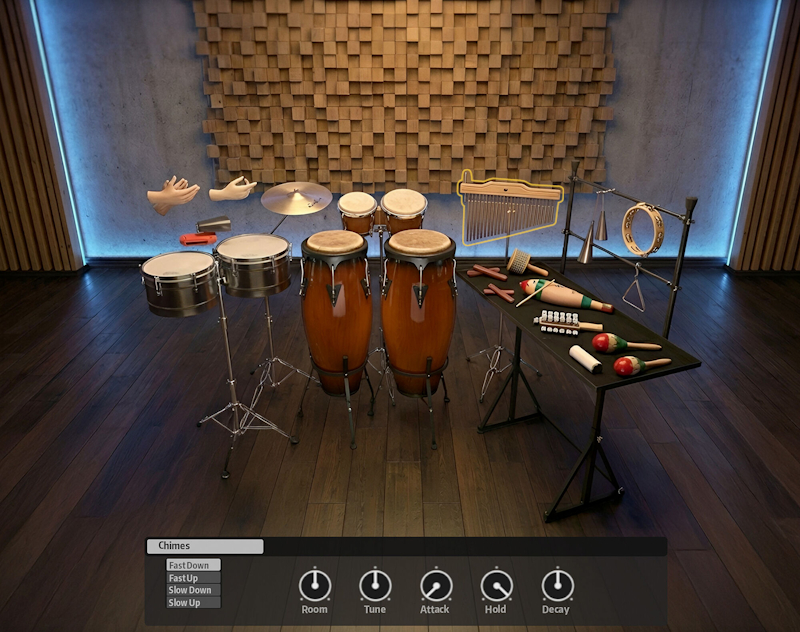Click the Chimes instrument name tab
This screenshot has width=800, height=632.
[x=205, y=546]
